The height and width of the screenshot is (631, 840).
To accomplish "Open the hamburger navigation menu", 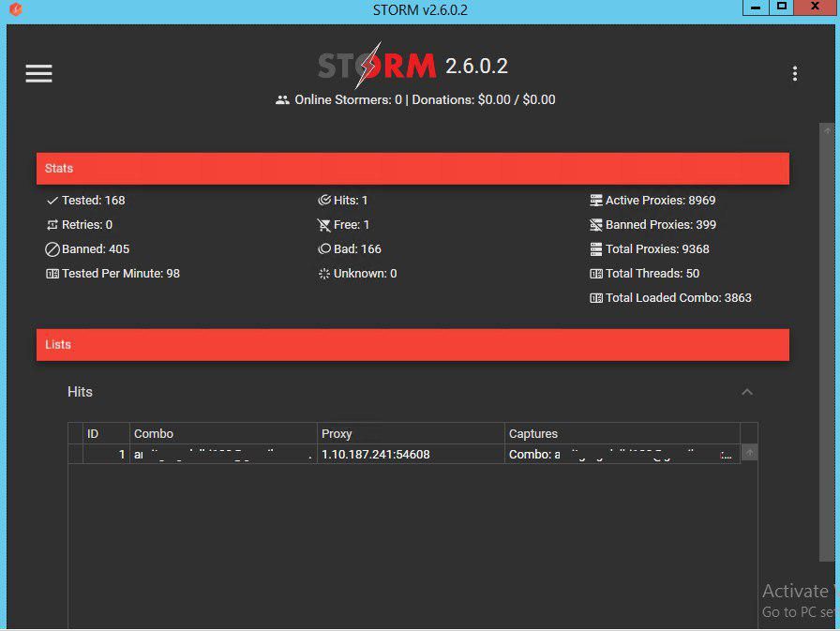I will [38, 73].
